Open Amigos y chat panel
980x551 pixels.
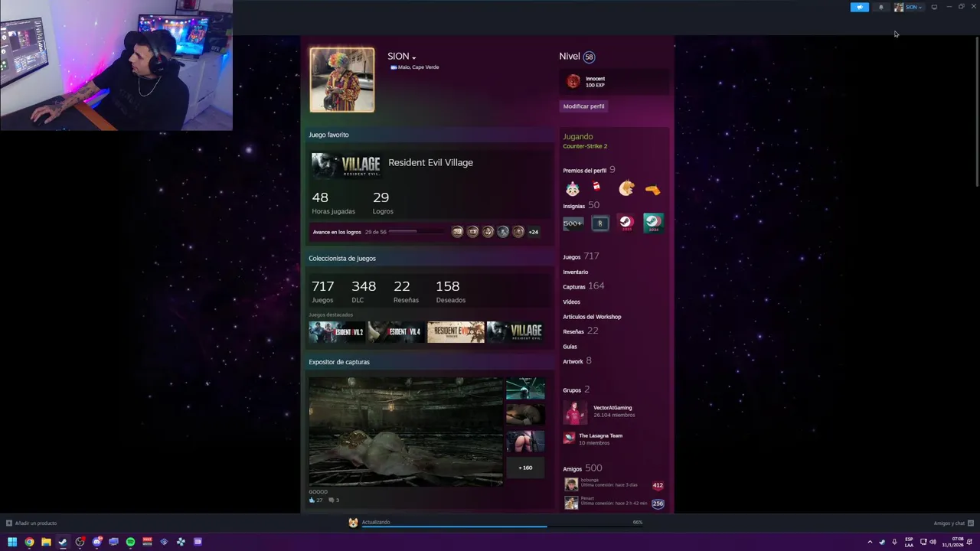pyautogui.click(x=952, y=523)
